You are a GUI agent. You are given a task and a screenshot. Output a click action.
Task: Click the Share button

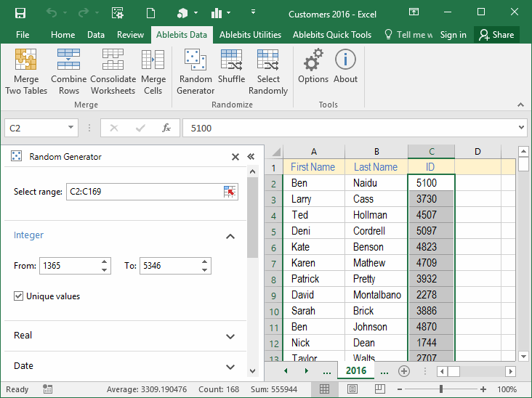tap(496, 35)
